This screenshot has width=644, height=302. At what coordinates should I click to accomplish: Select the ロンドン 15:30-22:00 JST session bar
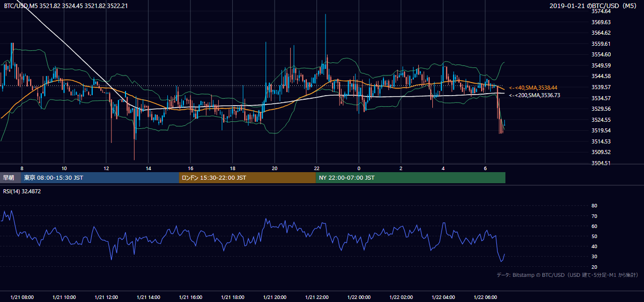point(247,178)
